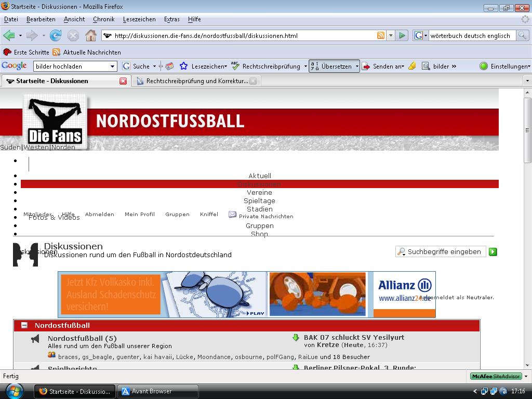Open Avant Browser from the taskbar
Screen dimensions: 532x399
pyautogui.click(x=158, y=391)
